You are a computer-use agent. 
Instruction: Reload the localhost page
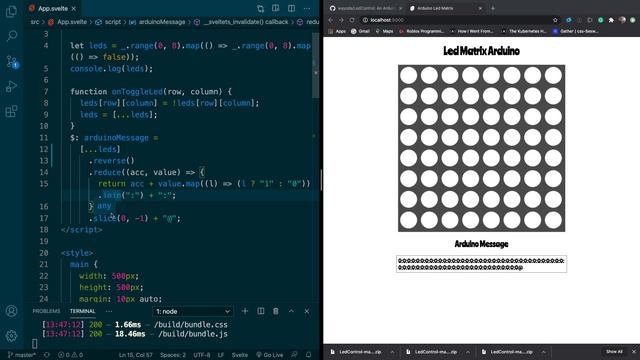point(352,20)
